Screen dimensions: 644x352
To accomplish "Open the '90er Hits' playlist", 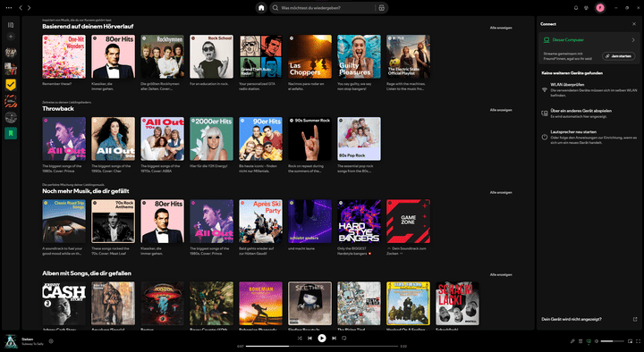I will coord(261,138).
